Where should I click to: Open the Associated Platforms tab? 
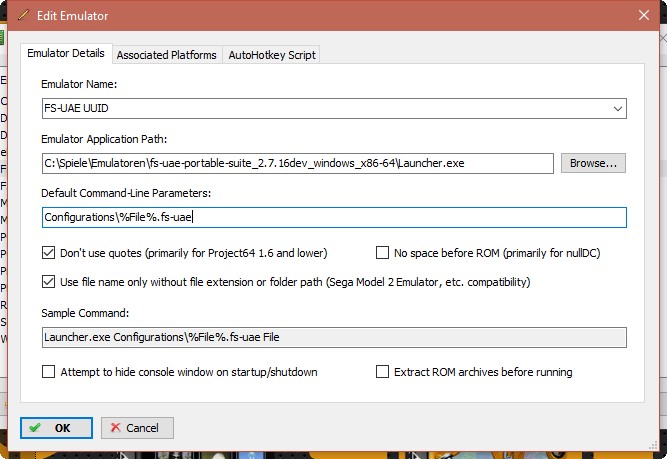point(166,55)
